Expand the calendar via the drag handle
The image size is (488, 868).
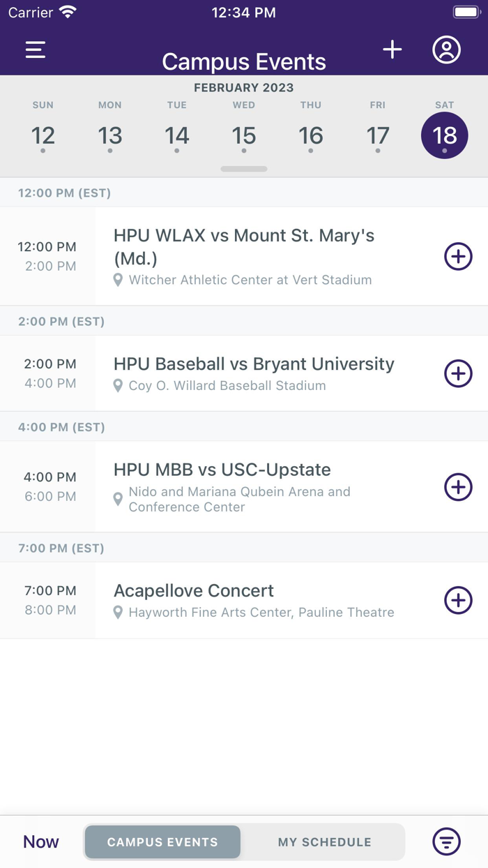[244, 169]
